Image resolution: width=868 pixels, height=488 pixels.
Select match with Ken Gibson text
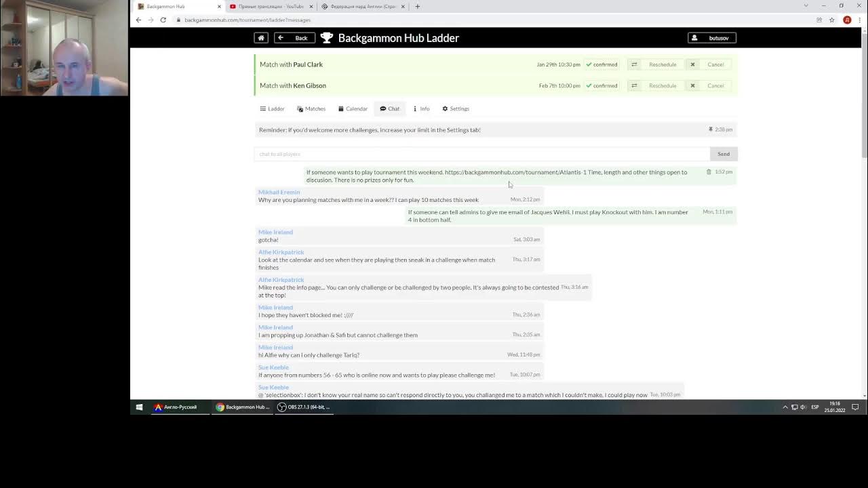click(293, 85)
